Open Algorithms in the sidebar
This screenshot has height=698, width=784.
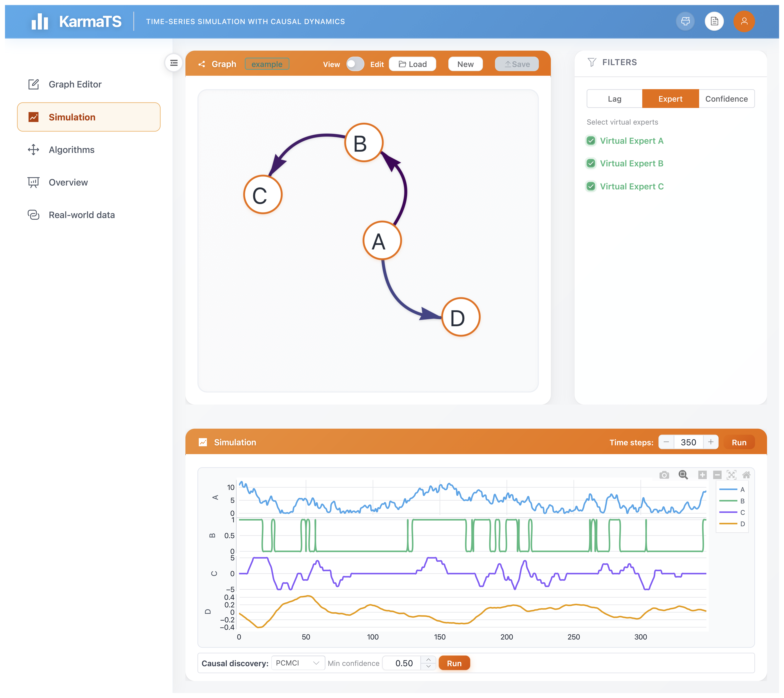point(71,150)
